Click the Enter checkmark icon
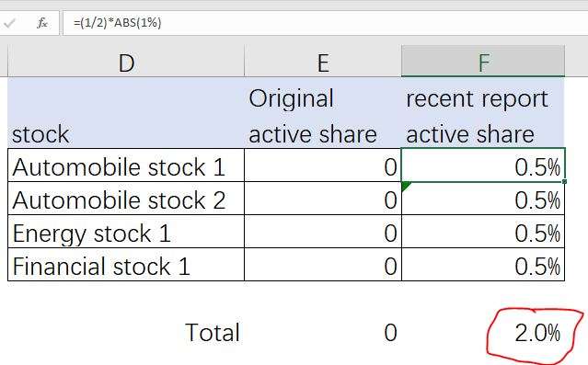The image size is (588, 365). click(9, 23)
